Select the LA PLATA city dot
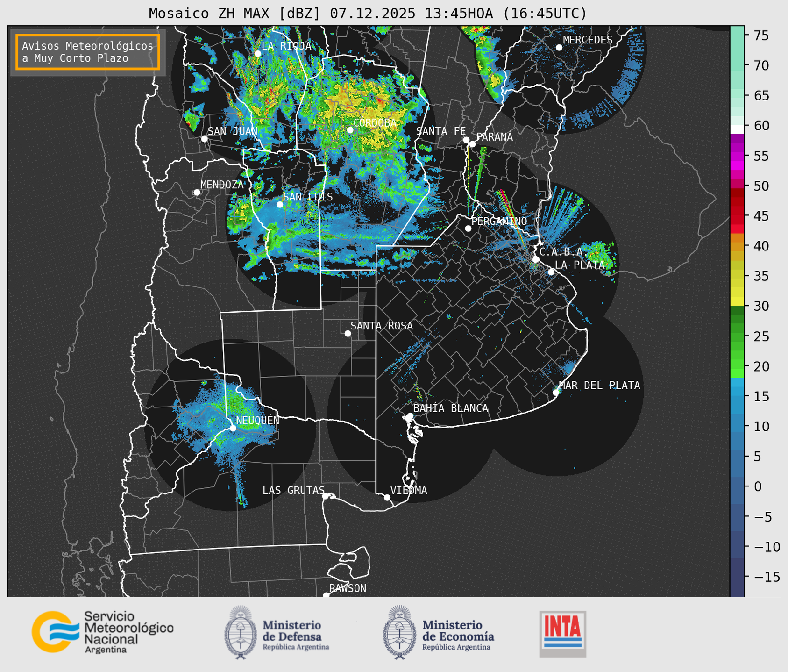Screen dimensions: 788x672 coord(551,272)
